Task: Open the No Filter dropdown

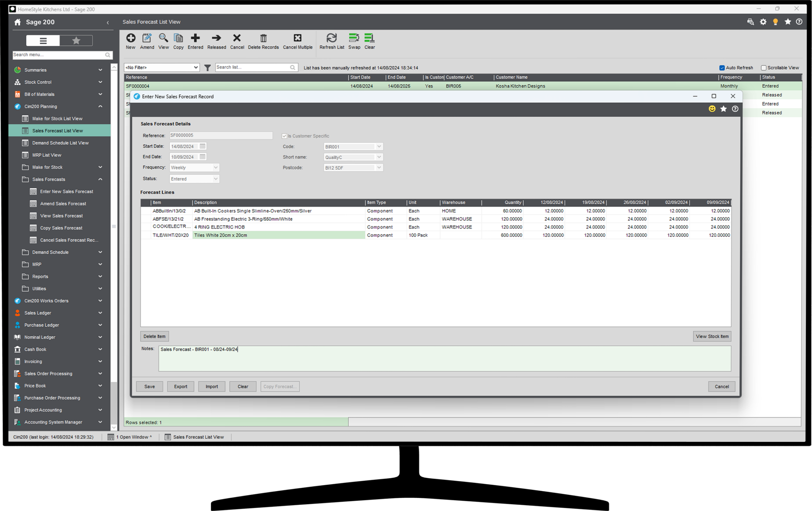Action: click(x=196, y=68)
